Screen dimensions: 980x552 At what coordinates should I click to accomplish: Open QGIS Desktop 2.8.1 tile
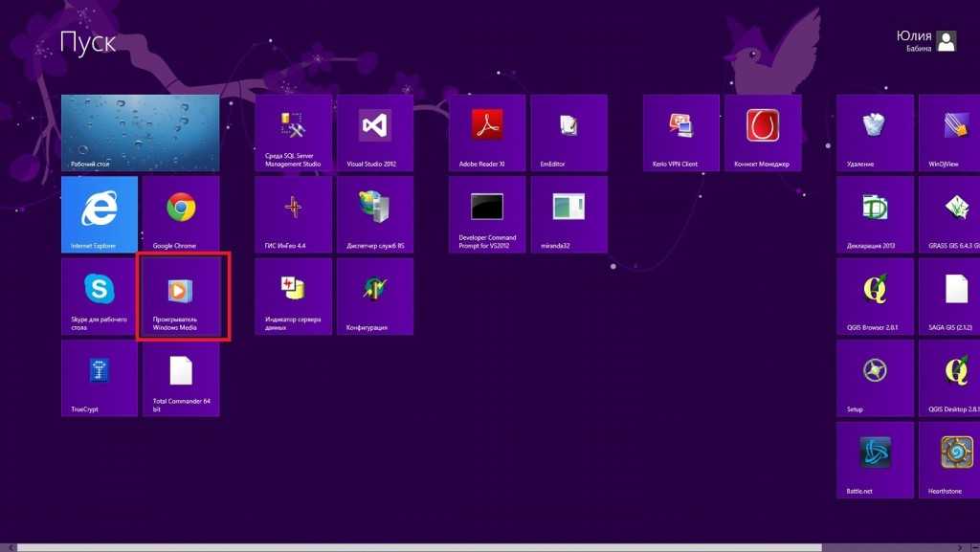point(950,379)
